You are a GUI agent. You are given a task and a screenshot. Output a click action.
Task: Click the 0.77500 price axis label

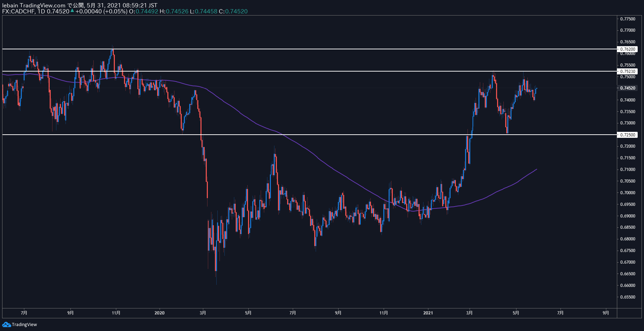click(x=627, y=19)
